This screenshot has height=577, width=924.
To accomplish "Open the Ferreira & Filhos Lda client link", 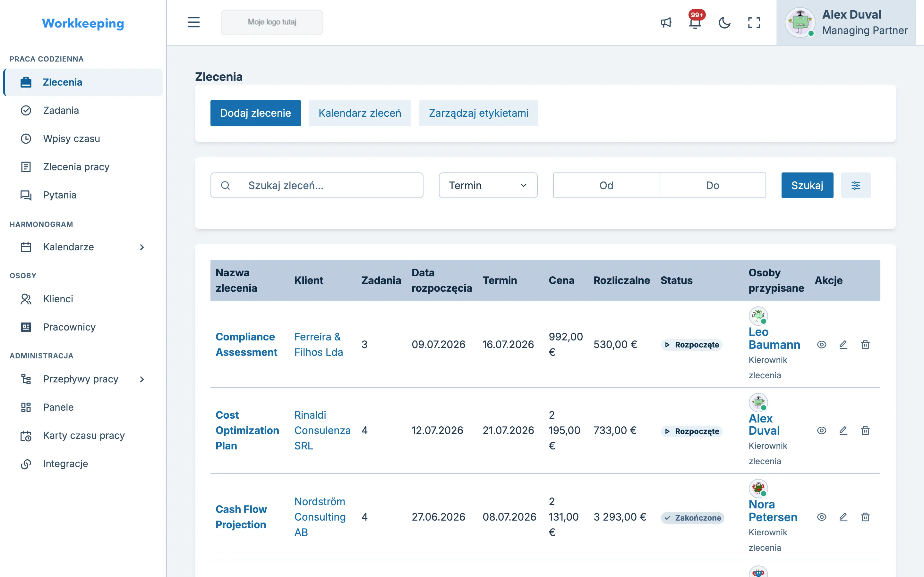I will point(319,344).
